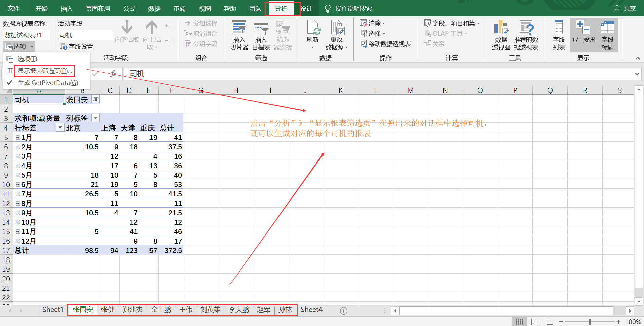Click the 刷新 (Refresh) icon
Viewport: 644px width, 326px height.
[313, 34]
